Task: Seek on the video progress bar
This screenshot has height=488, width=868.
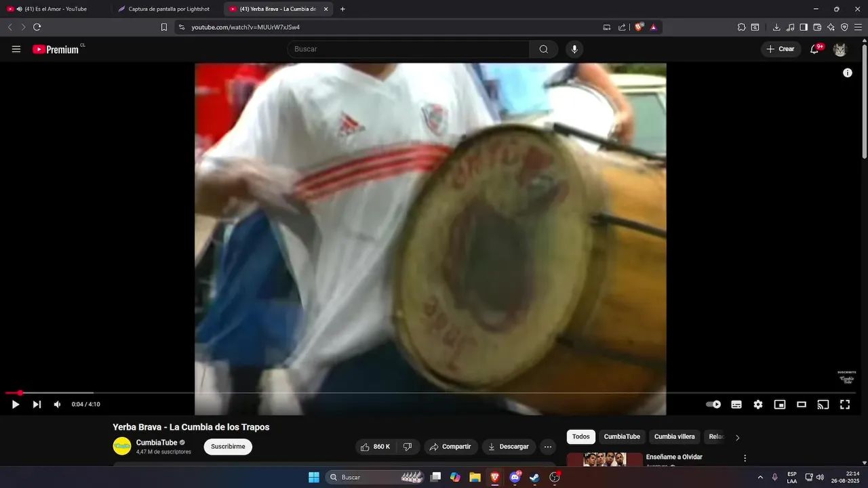Action: click(x=431, y=392)
